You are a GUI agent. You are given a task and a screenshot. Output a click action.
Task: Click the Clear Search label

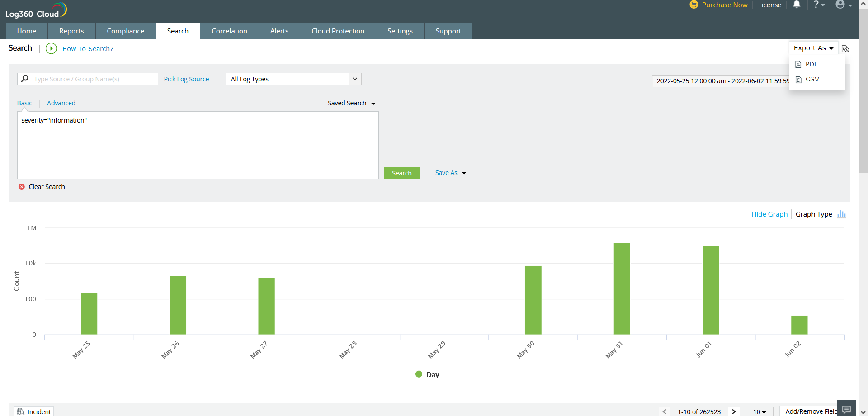pos(47,187)
